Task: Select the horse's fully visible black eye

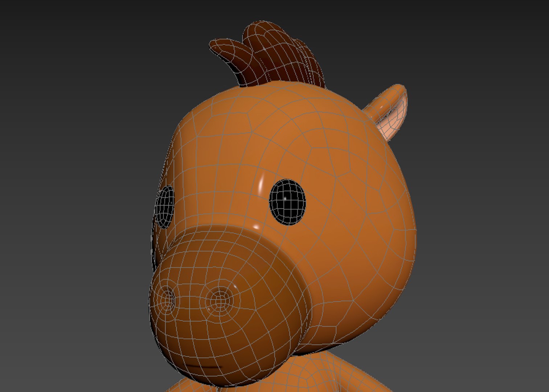Action: [x=287, y=202]
